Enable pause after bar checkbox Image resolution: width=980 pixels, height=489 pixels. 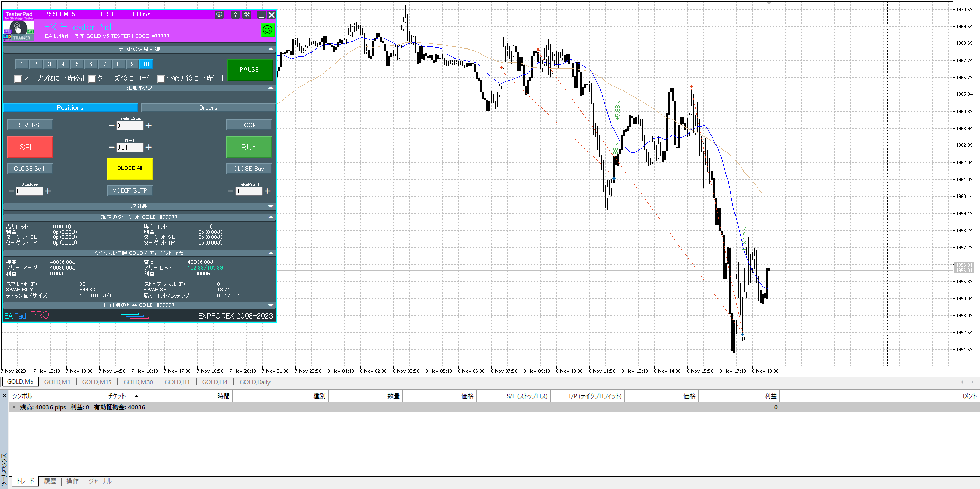pos(161,79)
